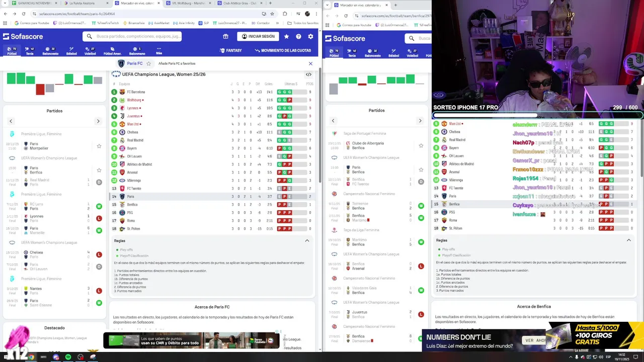Close the Paris FC favorites banner

coord(310,63)
